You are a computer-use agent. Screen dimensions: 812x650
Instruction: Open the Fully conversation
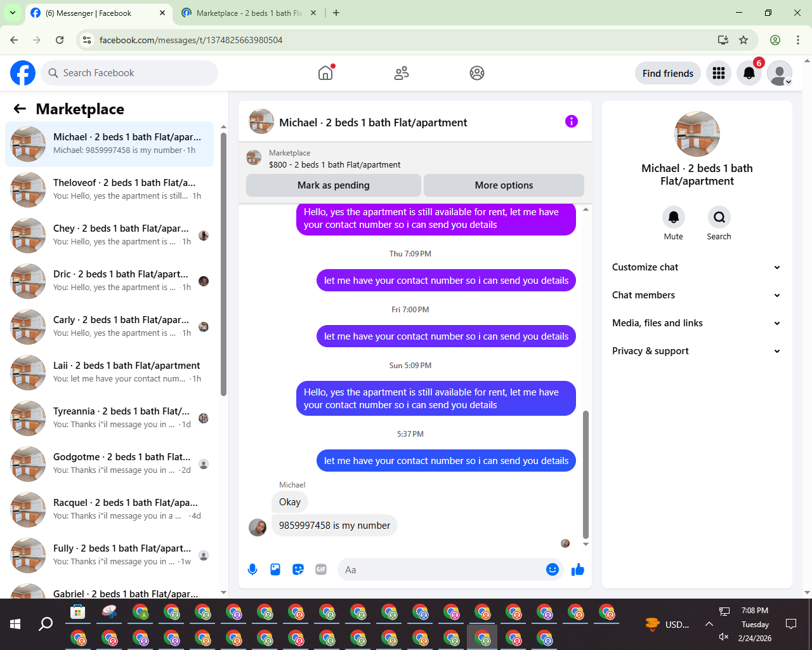click(109, 555)
